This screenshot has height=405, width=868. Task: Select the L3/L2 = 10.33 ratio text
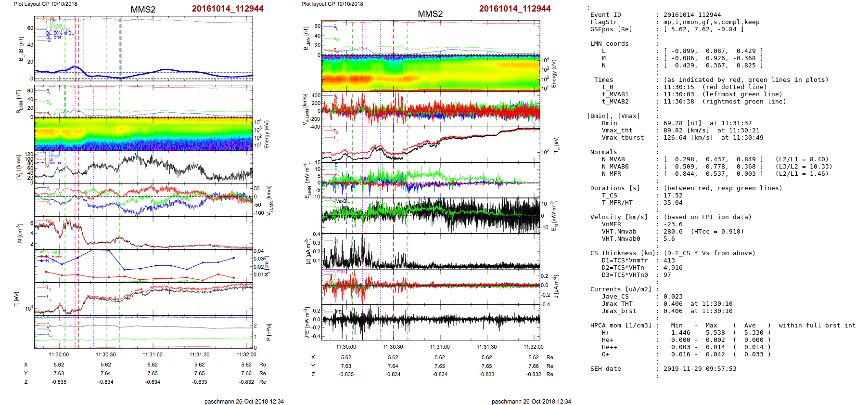[x=804, y=167]
